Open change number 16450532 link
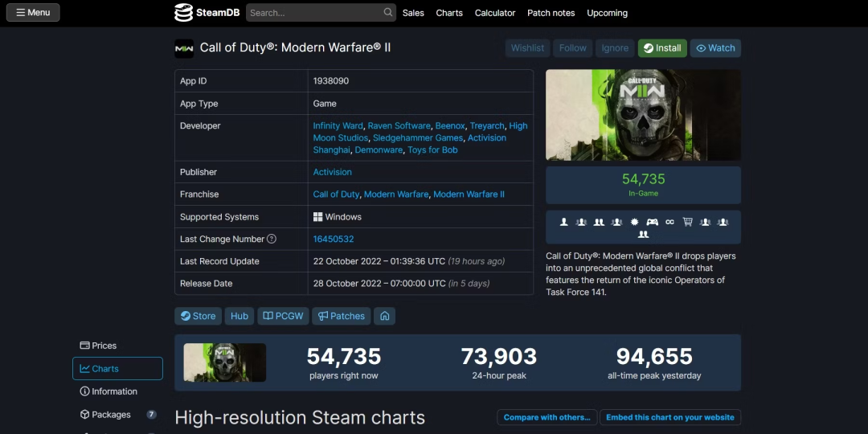The width and height of the screenshot is (868, 434). tap(334, 240)
